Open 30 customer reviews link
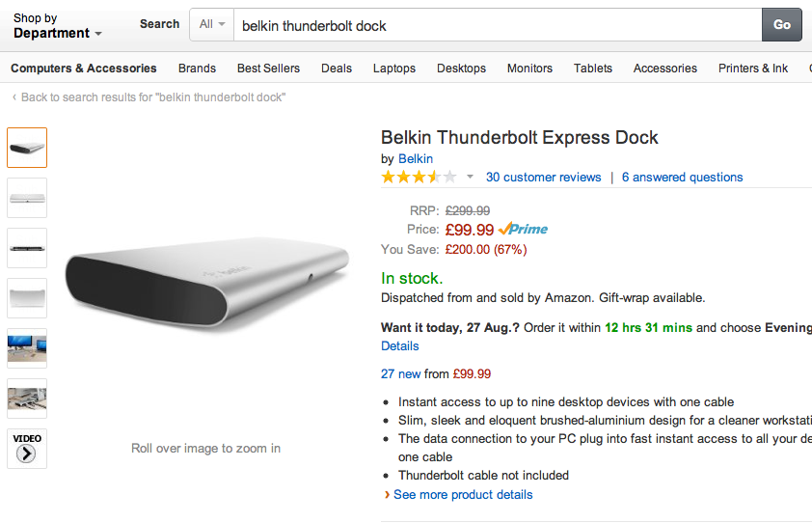Viewport: 812px width, 523px height. coord(543,178)
